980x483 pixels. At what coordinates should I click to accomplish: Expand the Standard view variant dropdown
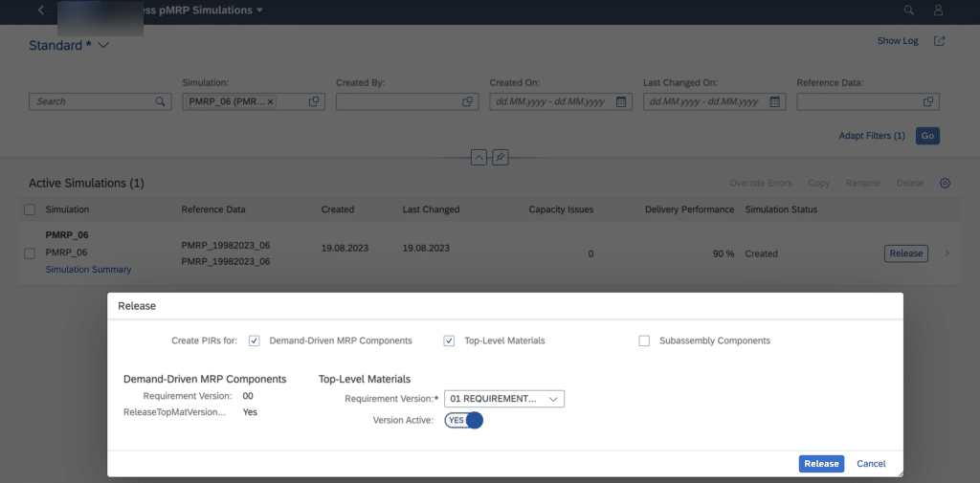click(x=103, y=46)
